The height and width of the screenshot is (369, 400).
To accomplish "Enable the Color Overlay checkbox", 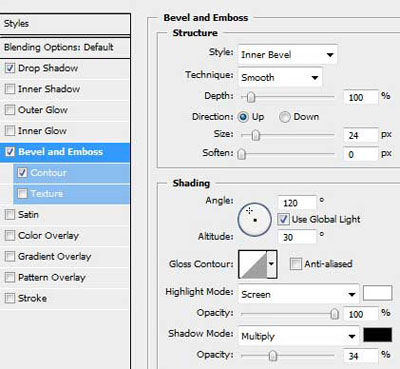I will (x=10, y=236).
